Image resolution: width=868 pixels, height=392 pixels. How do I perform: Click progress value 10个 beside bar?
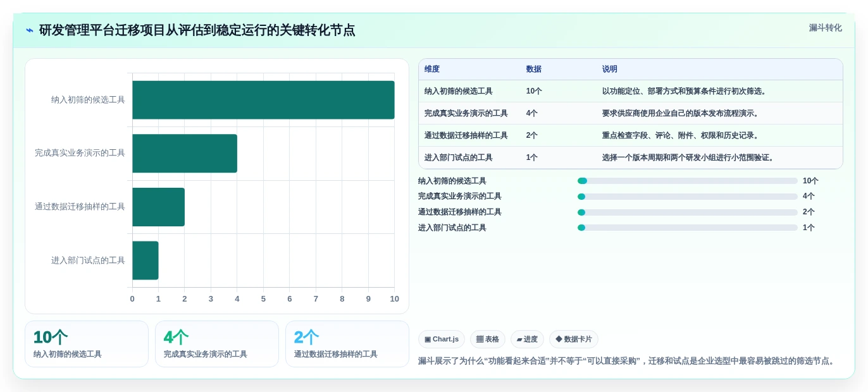click(x=810, y=181)
